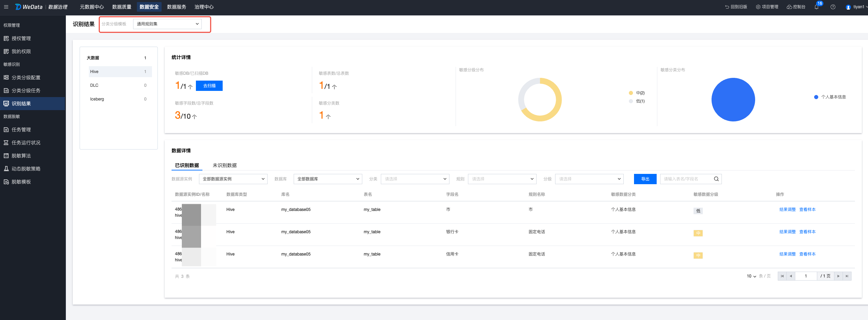Click 查看样本 for the 银行卡 row
868x320 pixels.
tap(807, 232)
